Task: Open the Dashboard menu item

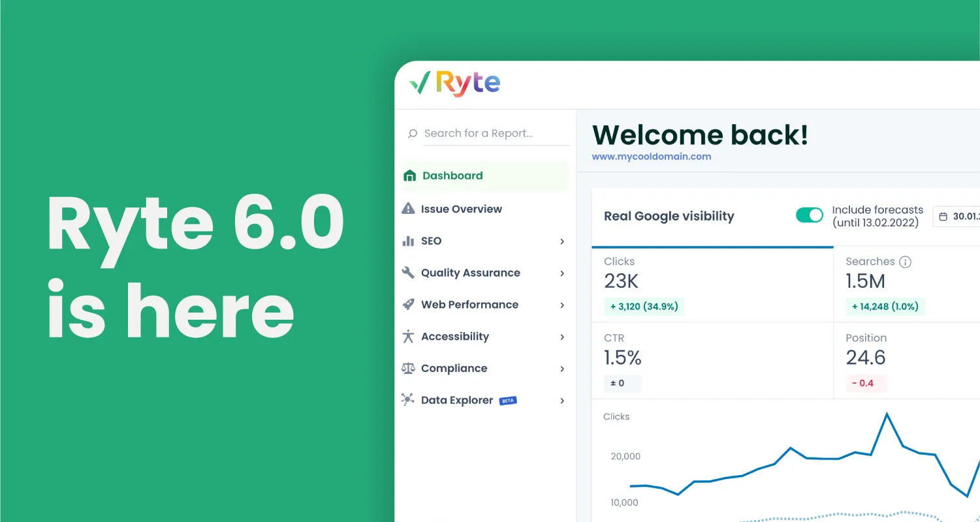Action: tap(484, 176)
